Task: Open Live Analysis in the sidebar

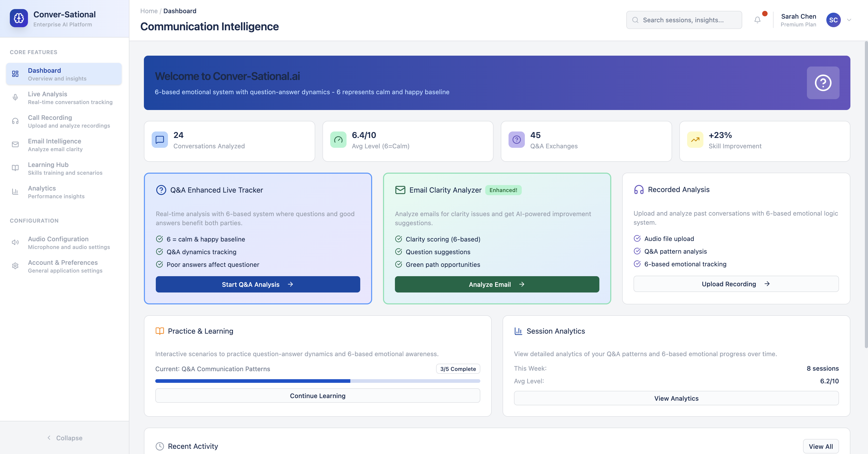Action: pos(64,97)
